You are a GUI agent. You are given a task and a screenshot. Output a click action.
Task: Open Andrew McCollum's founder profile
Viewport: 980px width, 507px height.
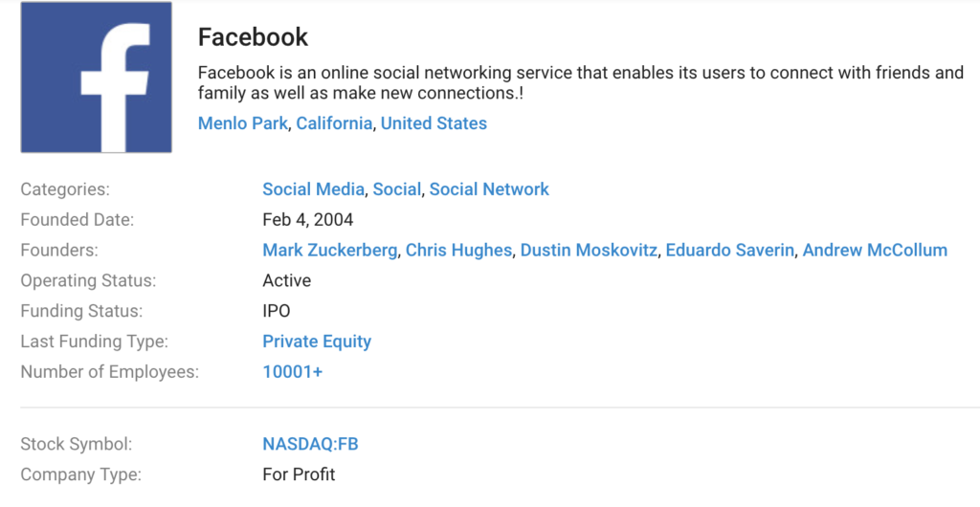coord(875,251)
